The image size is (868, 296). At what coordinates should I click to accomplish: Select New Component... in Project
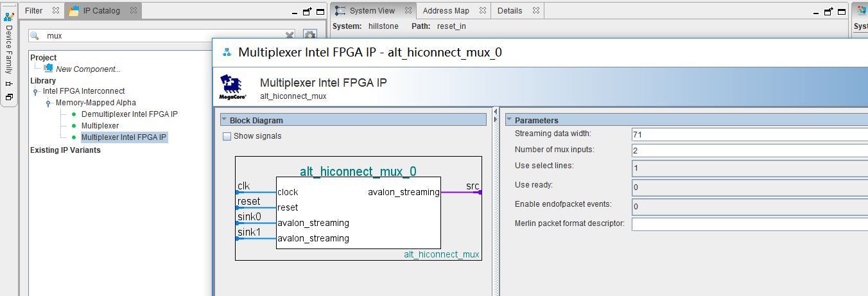pos(88,69)
